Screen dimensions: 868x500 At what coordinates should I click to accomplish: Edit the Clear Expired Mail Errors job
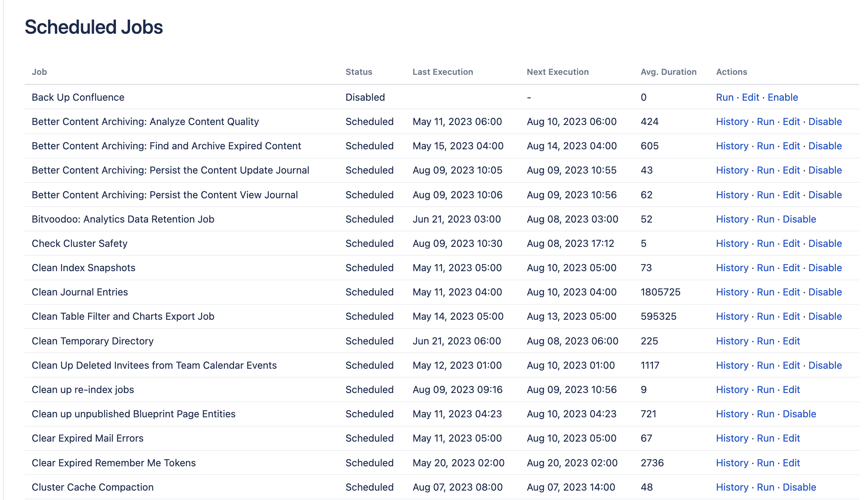791,438
